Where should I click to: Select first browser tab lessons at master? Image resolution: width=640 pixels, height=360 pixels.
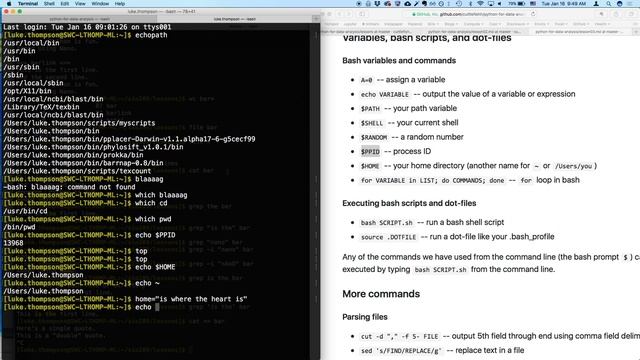[x=372, y=31]
